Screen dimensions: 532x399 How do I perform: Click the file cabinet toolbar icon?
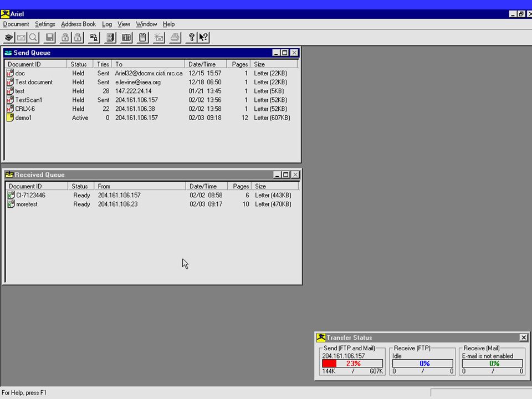(x=110, y=37)
